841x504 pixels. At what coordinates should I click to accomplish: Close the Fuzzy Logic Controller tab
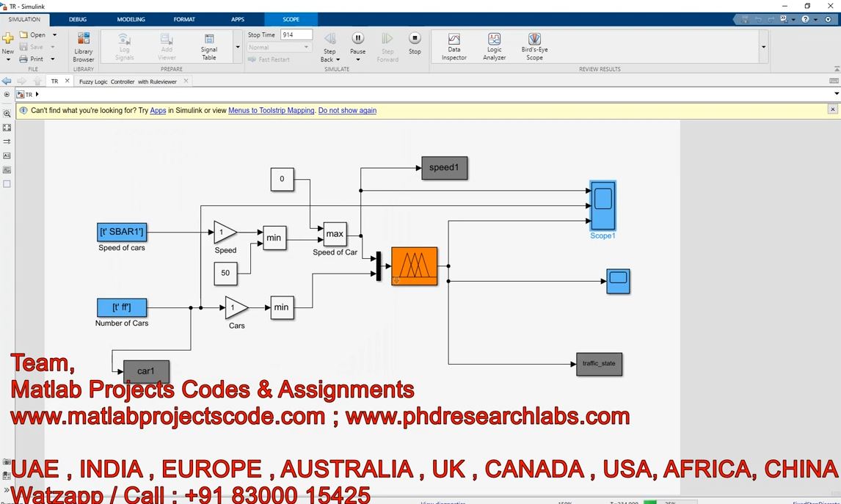186,81
